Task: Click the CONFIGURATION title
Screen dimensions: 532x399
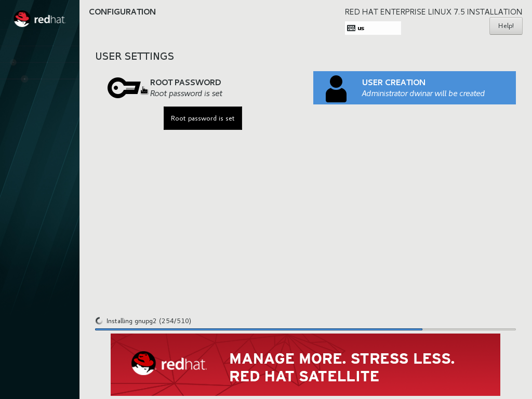Action: [x=123, y=12]
